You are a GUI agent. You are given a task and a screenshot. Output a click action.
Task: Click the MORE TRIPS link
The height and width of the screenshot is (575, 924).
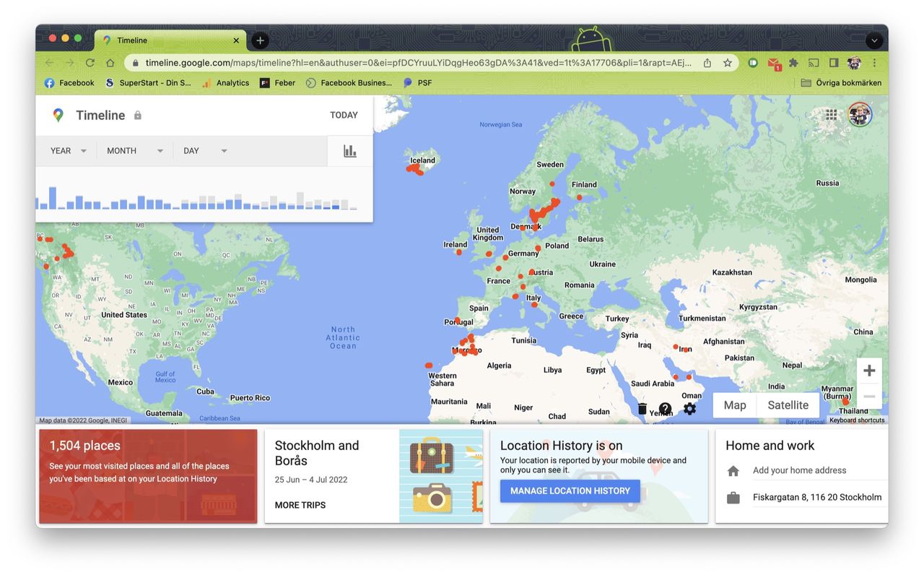coord(300,505)
